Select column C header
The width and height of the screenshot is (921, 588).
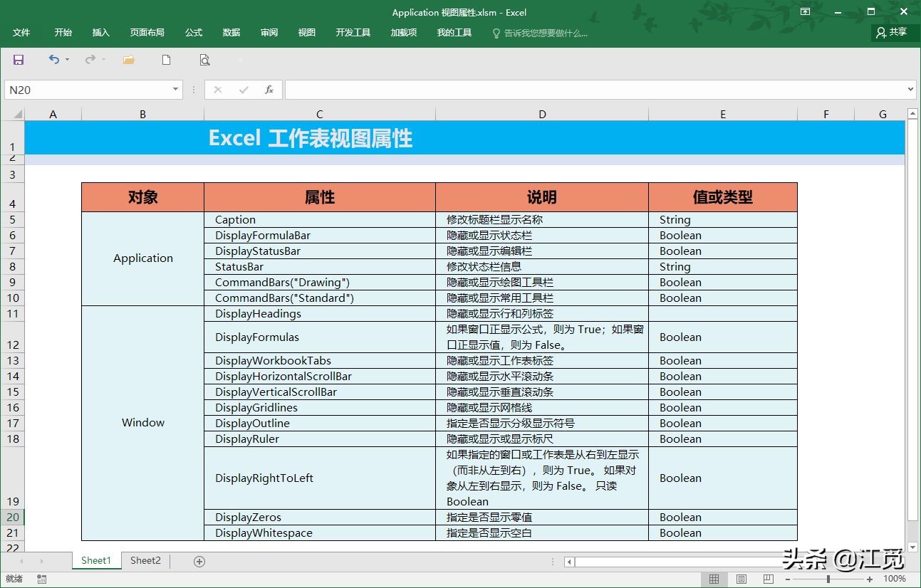click(x=320, y=114)
